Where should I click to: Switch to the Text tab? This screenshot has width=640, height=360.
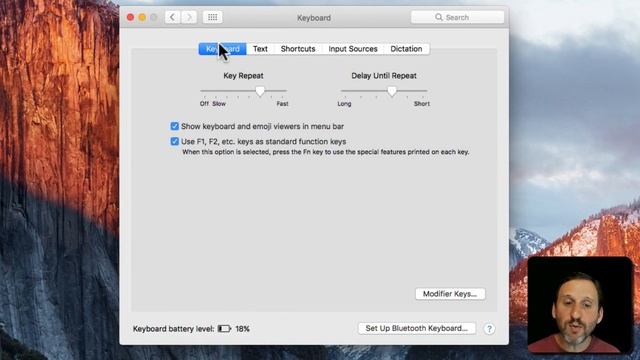[x=260, y=49]
